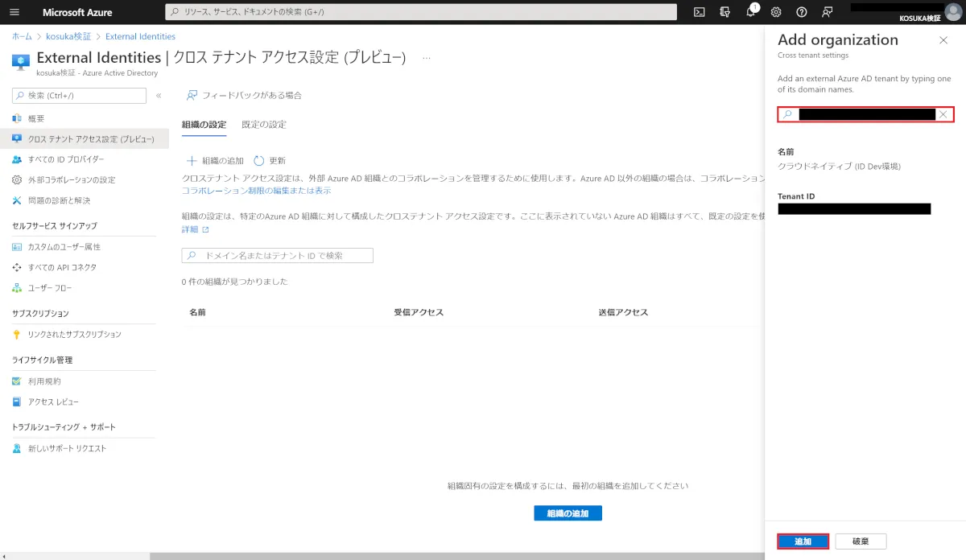Image resolution: width=966 pixels, height=560 pixels.
Task: Clear the domain name search field
Action: [943, 114]
